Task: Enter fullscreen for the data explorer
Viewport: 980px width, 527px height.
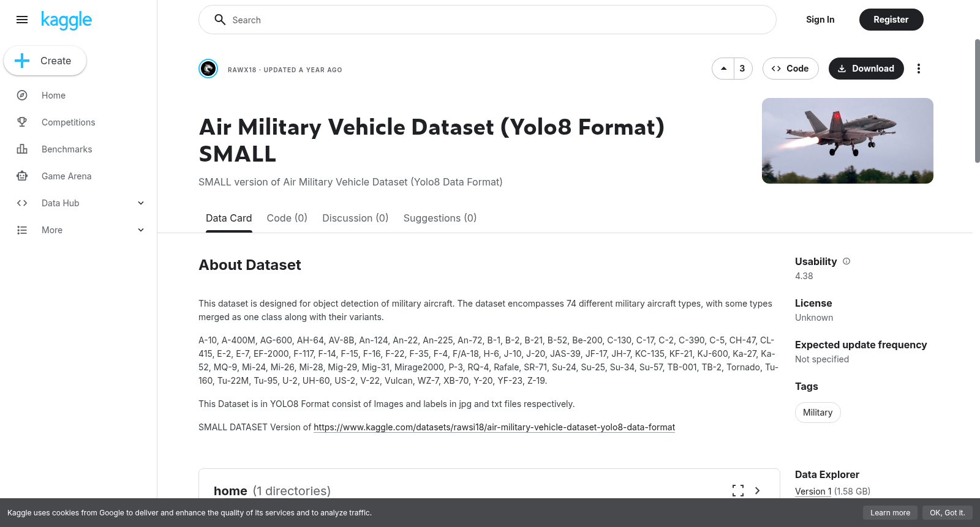Action: tap(738, 490)
